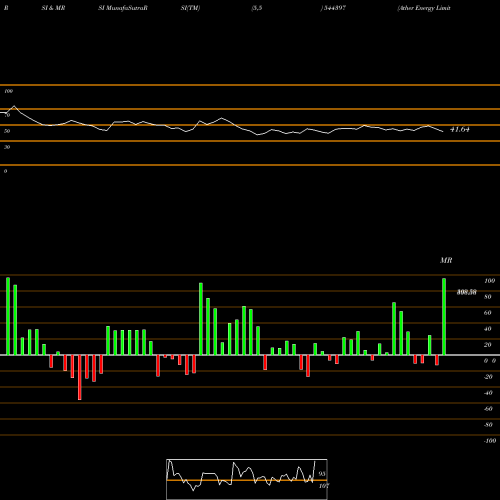Click the longest red bar in MR chart

point(80,377)
